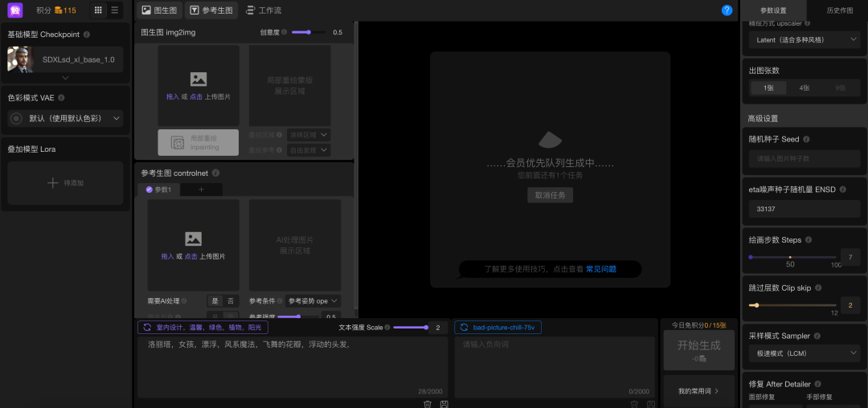868x408 pixels.
Task: Click info icon next to ENSD label
Action: coord(842,189)
